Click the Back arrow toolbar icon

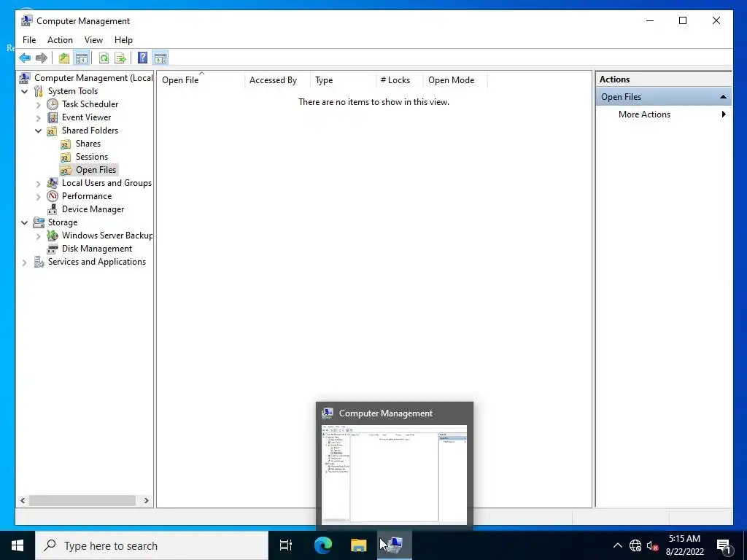(x=25, y=58)
